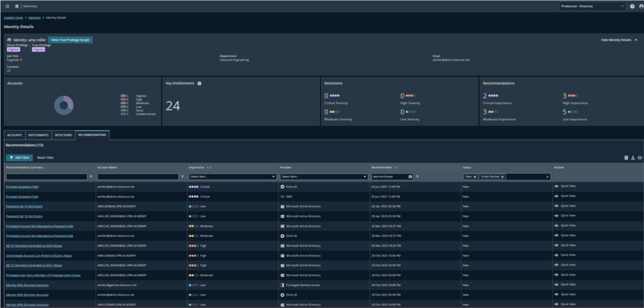Switch to the Entitlements tab
Screen dimensions: 644x308
coord(38,135)
